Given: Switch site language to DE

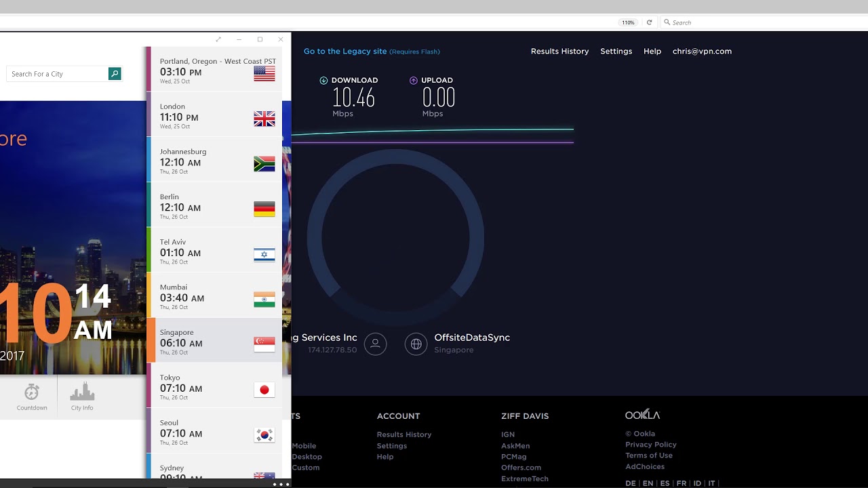Looking at the screenshot, I should [x=631, y=483].
